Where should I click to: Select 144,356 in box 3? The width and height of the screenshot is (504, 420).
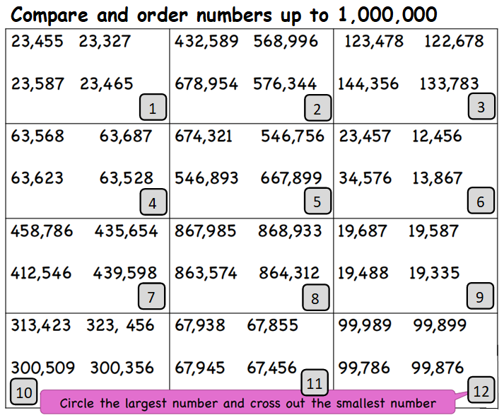[368, 84]
